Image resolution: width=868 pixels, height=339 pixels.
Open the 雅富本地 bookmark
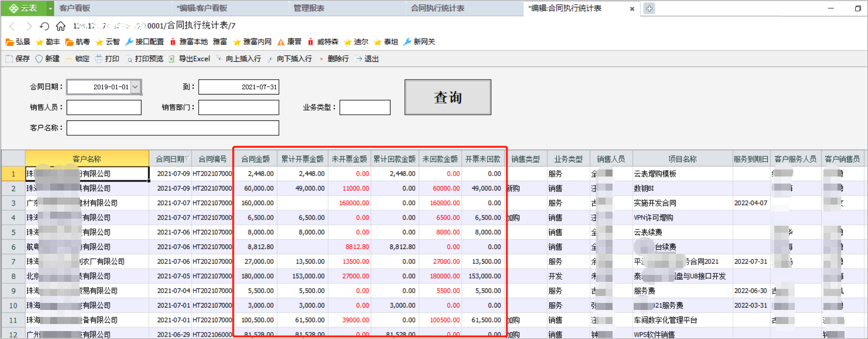point(188,42)
